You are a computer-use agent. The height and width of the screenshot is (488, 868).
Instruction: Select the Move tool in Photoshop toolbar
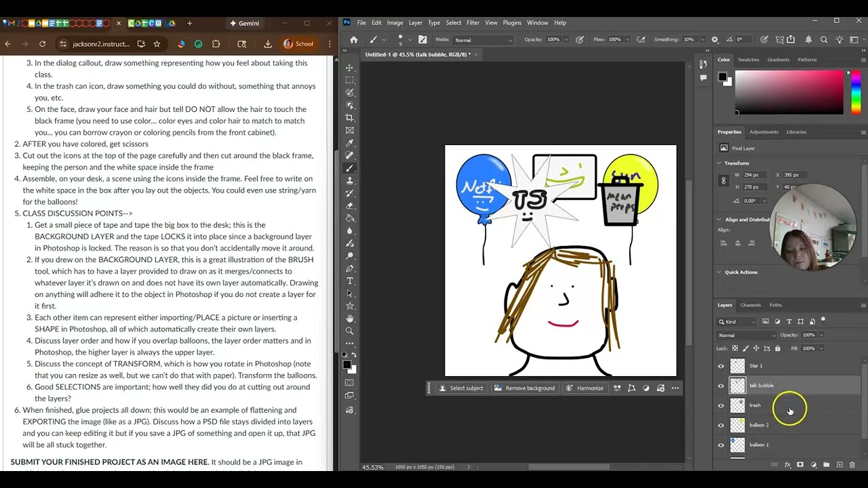350,68
